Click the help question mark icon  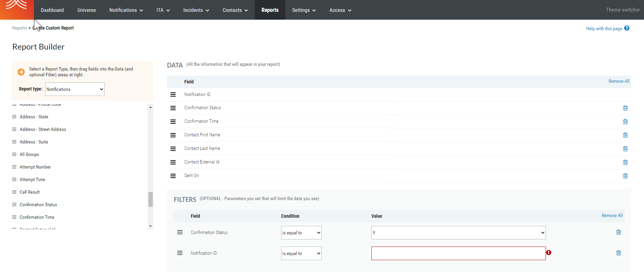627,28
